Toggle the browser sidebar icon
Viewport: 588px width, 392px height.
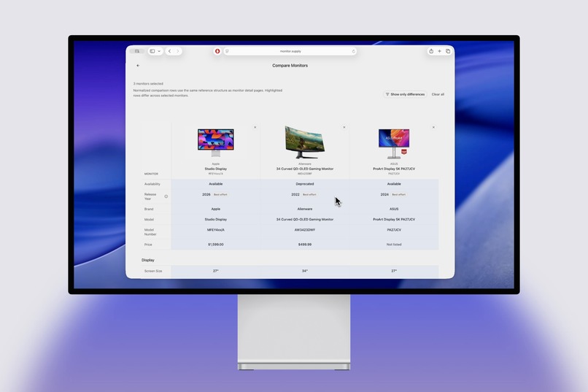coord(152,51)
